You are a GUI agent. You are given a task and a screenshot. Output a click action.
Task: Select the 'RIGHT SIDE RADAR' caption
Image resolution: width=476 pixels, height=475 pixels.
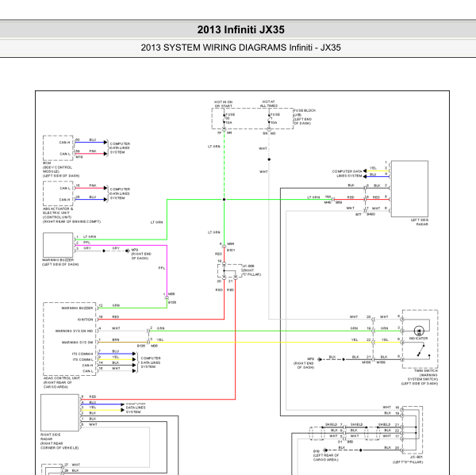51,437
